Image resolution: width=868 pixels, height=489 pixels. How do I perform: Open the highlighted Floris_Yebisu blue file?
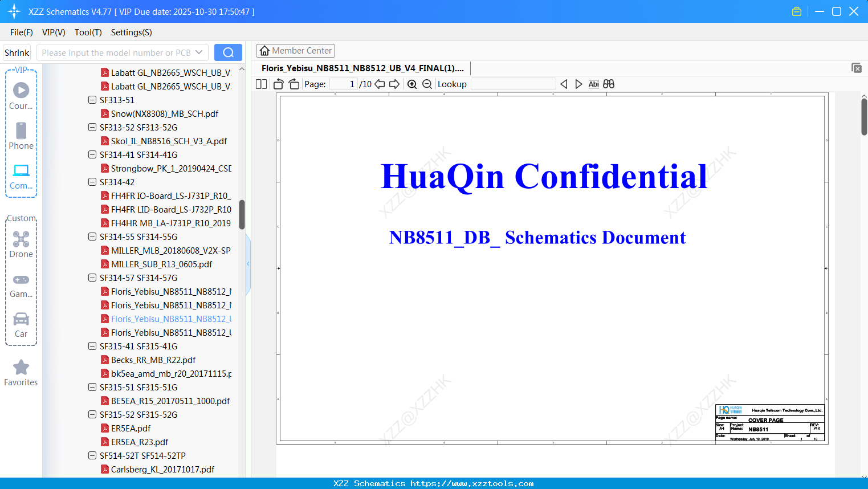click(171, 319)
